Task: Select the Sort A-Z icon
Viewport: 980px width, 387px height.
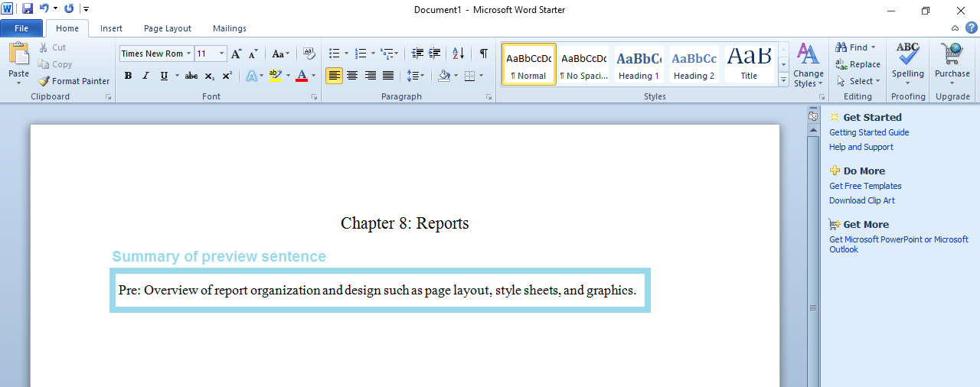Action: click(x=458, y=54)
